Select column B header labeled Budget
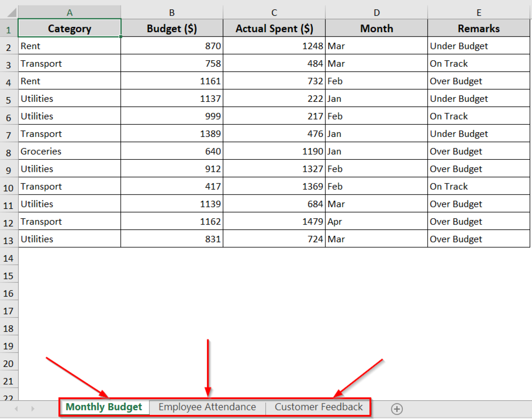The height and width of the screenshot is (419, 532). [x=171, y=12]
